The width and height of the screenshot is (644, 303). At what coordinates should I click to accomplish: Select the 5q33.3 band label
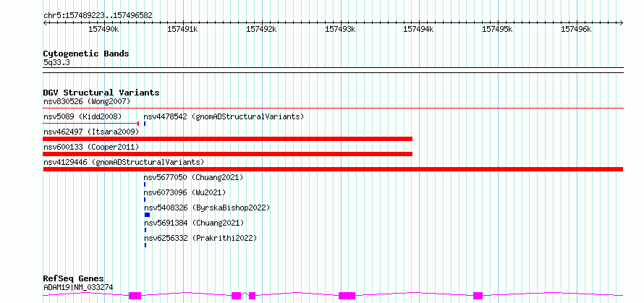pos(56,63)
